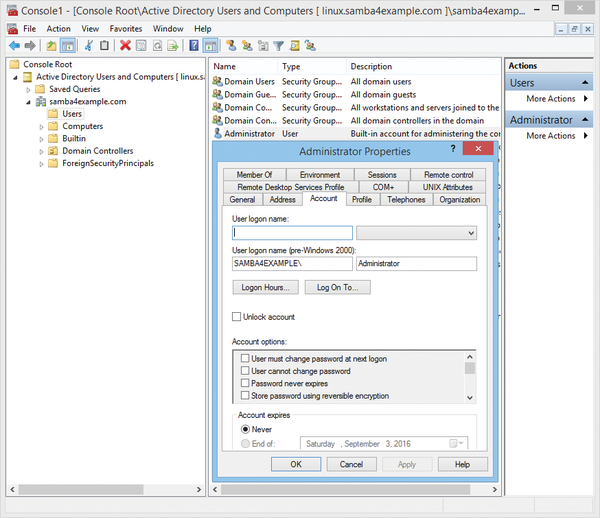Click the Logon Hours button
Viewport: 600px width, 518px height.
coord(266,287)
